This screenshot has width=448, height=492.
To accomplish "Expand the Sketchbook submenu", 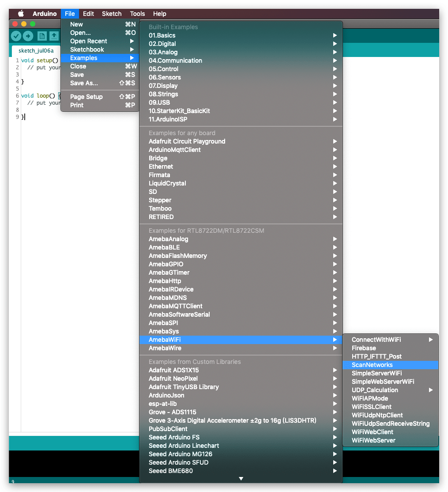I will pyautogui.click(x=100, y=49).
